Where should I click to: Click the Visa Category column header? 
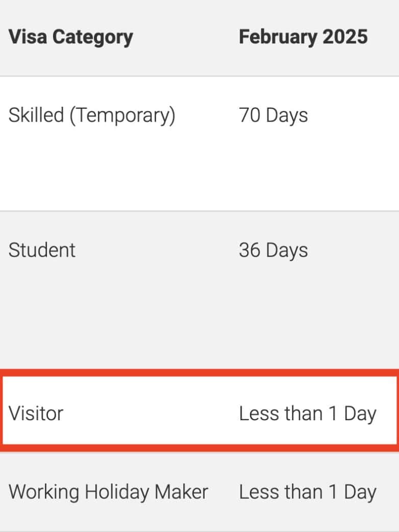[70, 37]
